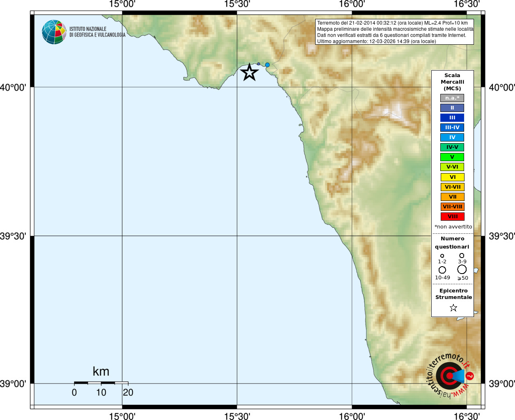Click the top axis label 15°30'
515x420 pixels.
tap(237, 4)
